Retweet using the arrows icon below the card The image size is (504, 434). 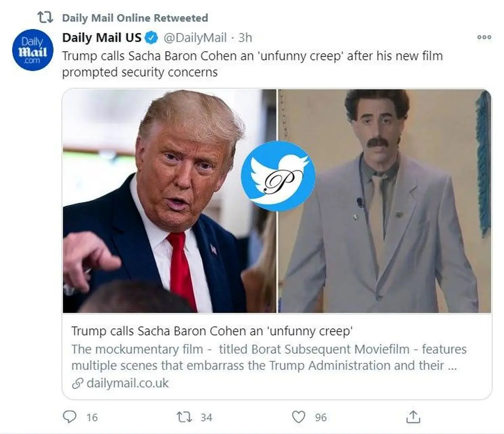pos(184,417)
